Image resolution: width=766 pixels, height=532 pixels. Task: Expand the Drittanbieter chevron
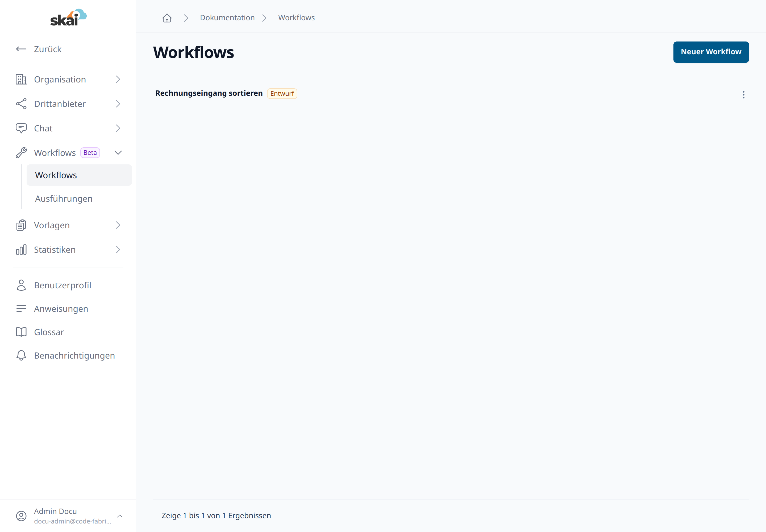118,104
